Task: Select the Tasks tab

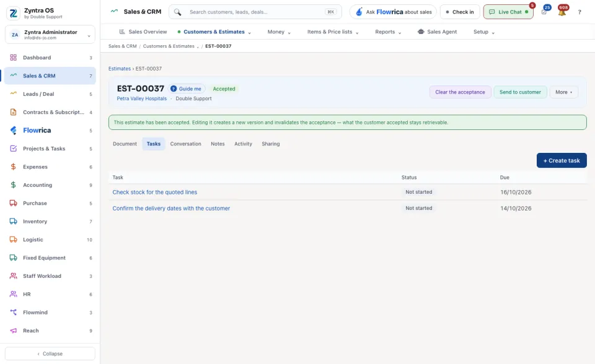Action: coord(154,144)
